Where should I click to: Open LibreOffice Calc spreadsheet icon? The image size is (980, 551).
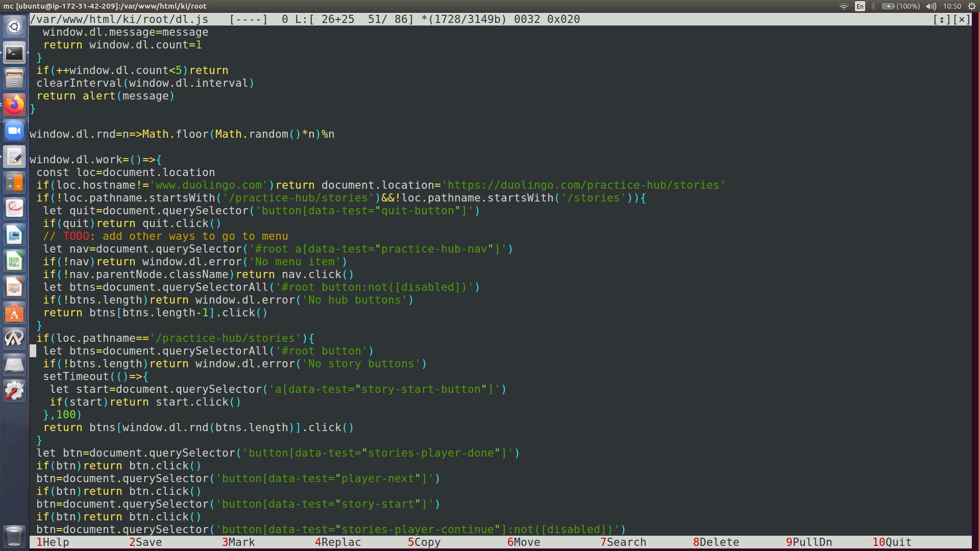coord(14,261)
